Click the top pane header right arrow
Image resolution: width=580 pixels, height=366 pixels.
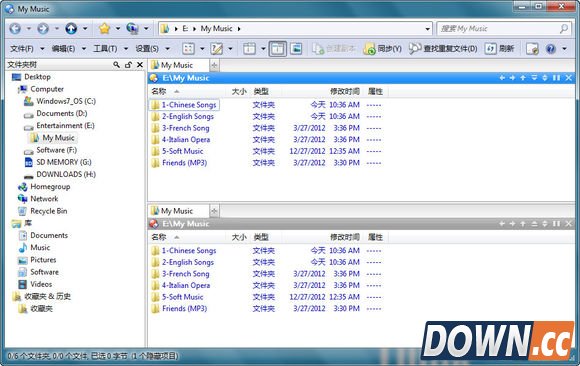(x=512, y=78)
